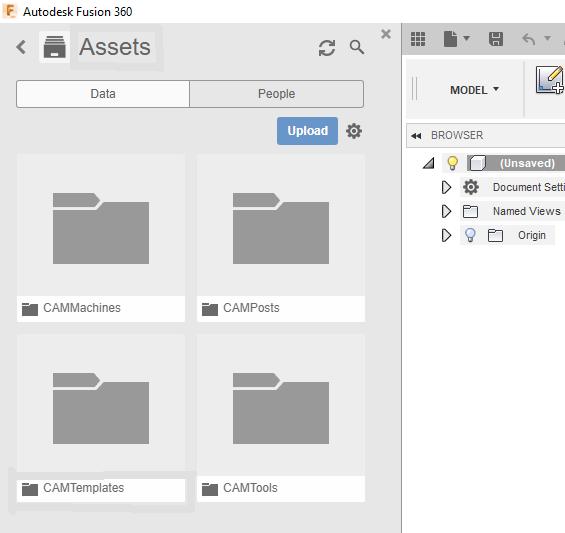Select the CAMPosts folder name label
Image resolution: width=565 pixels, height=533 pixels.
tap(251, 308)
